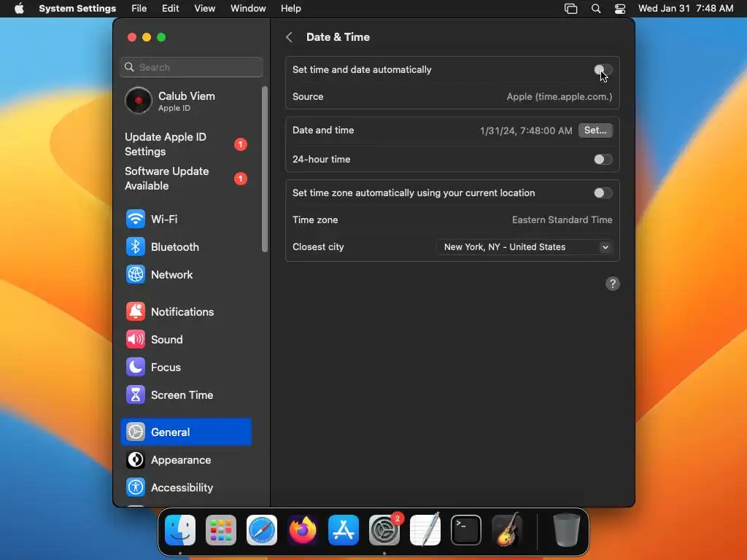Launch GarageBand from the Dock
The width and height of the screenshot is (747, 560).
click(x=507, y=529)
